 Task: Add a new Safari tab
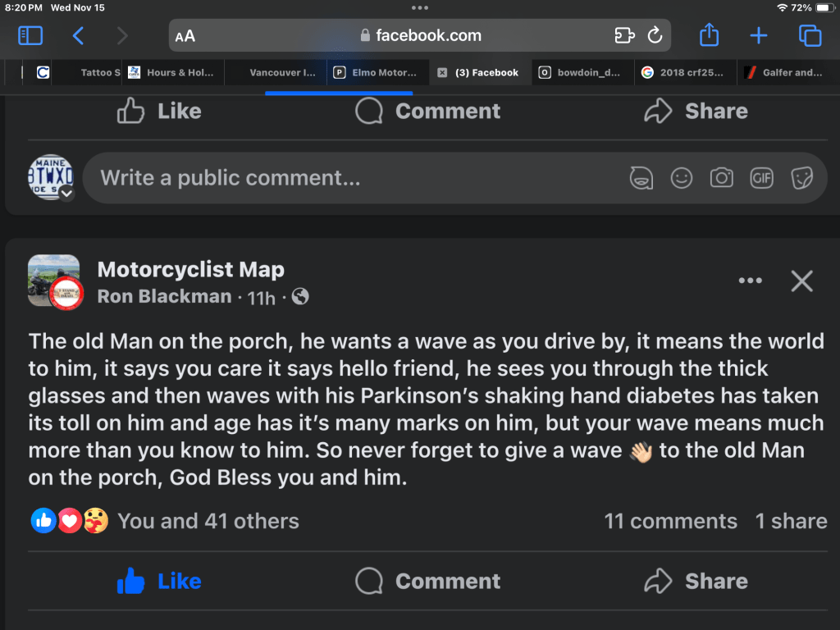(x=759, y=35)
